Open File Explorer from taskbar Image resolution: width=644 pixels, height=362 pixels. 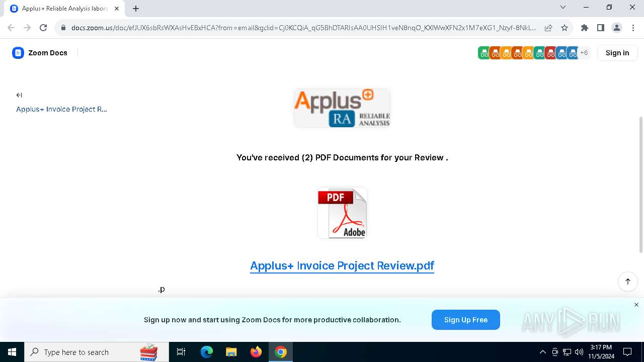pos(231,352)
